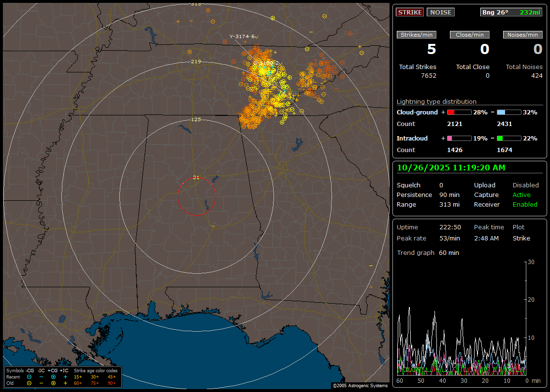Click the recent -CG cyan legend symbol

[x=29, y=377]
